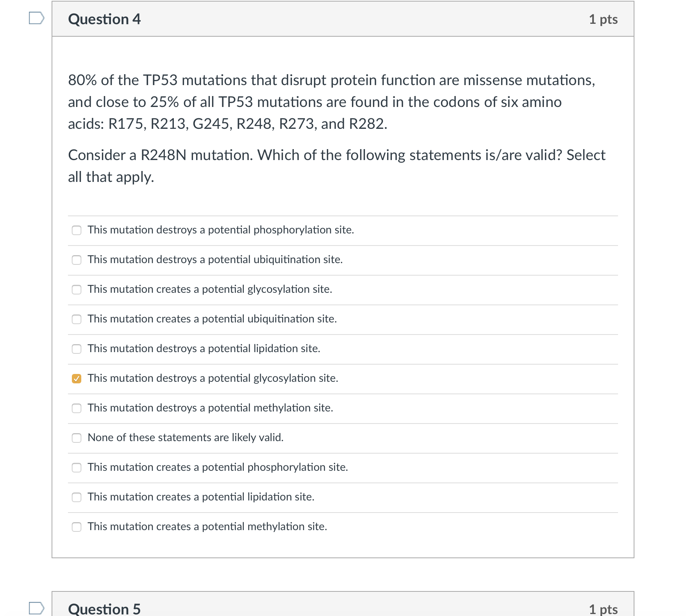Check destroys a potential lipidation site
686x616 pixels.
coord(77,349)
